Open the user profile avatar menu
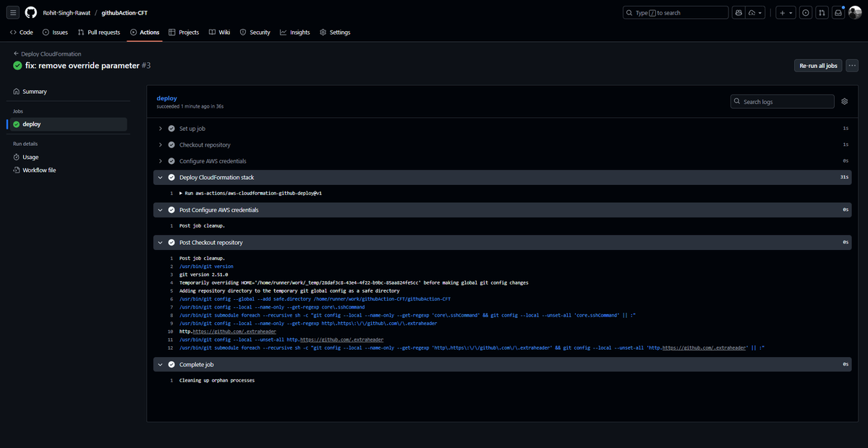Viewport: 868px width, 448px height. pos(854,12)
